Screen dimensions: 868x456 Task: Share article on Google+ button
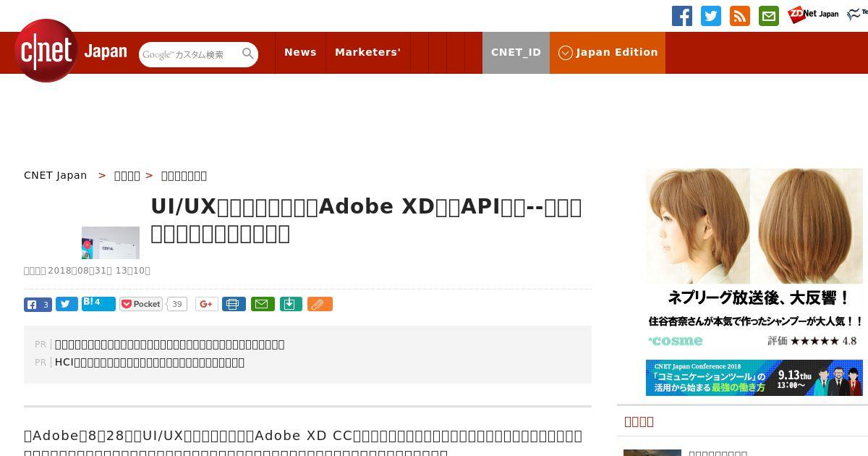pyautogui.click(x=206, y=304)
